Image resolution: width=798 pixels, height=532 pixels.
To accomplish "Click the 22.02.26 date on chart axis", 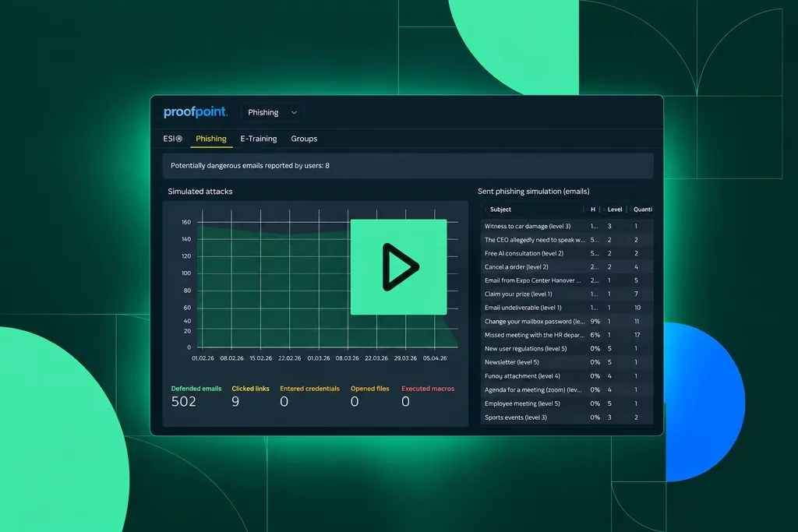I will (289, 358).
